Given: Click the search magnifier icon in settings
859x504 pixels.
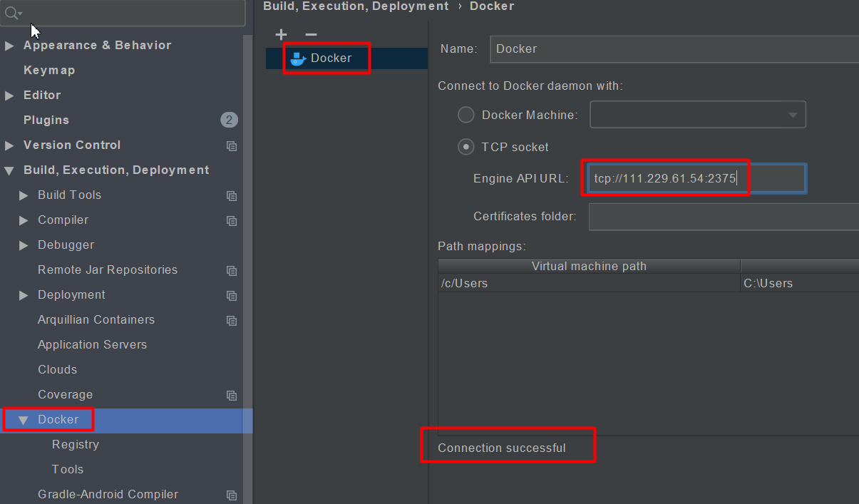Looking at the screenshot, I should click(14, 13).
